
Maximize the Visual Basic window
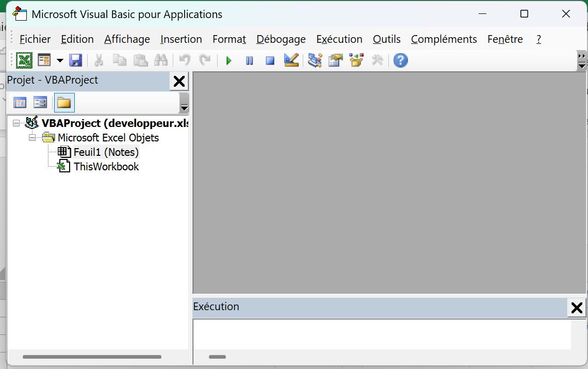[x=524, y=14]
